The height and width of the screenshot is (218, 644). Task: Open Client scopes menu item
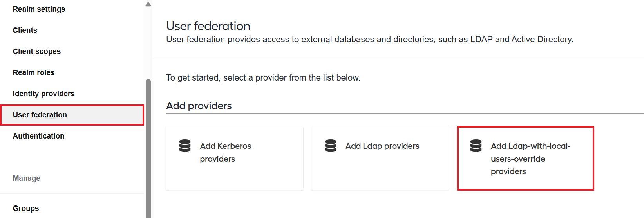point(37,51)
